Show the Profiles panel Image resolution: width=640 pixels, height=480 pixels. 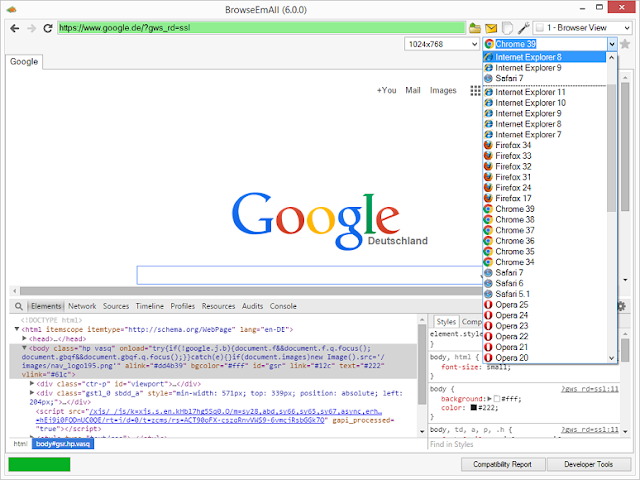click(182, 306)
